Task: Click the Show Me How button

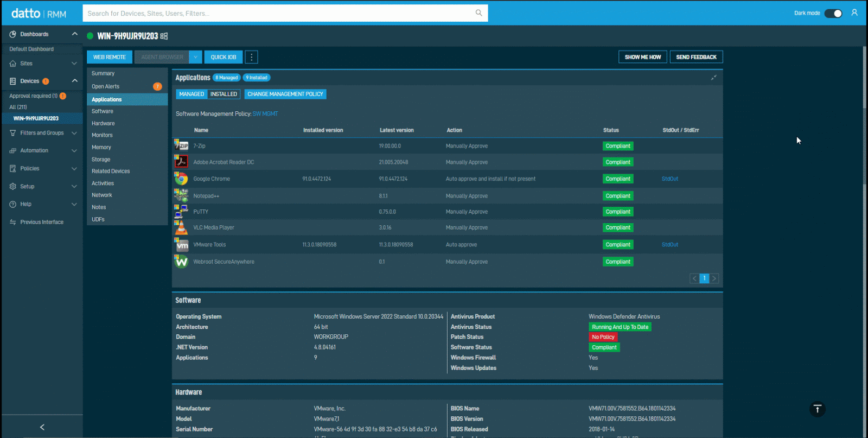Action: pyautogui.click(x=643, y=57)
